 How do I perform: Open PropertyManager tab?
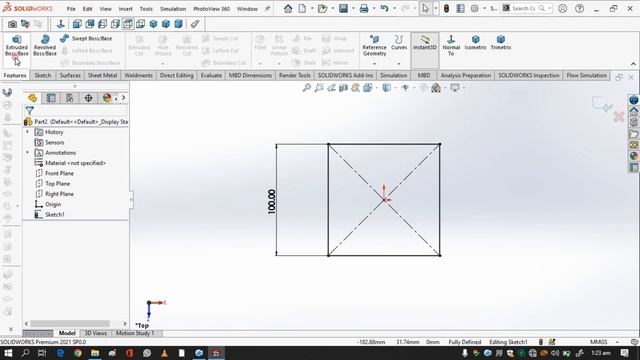(x=51, y=98)
